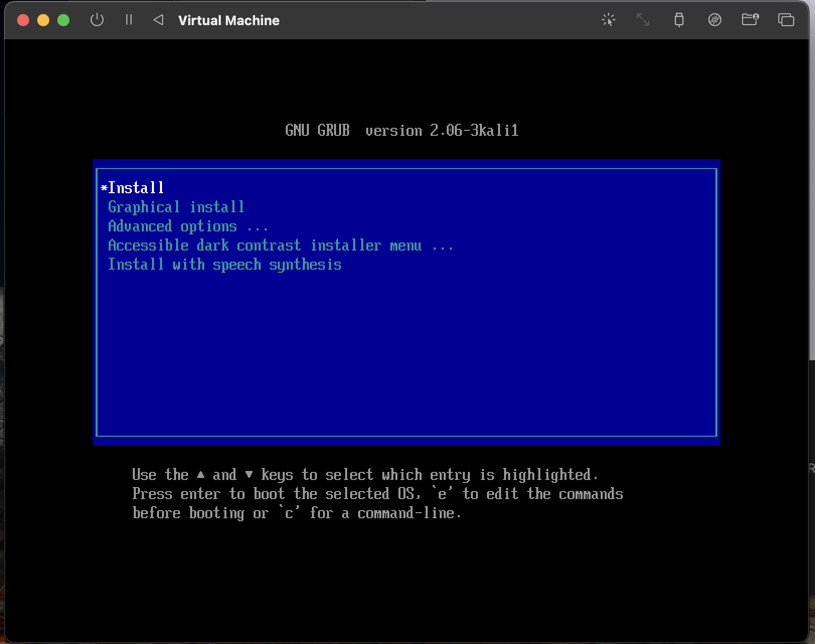The height and width of the screenshot is (644, 815).
Task: Click the Virtual Machine window title
Action: [x=228, y=21]
